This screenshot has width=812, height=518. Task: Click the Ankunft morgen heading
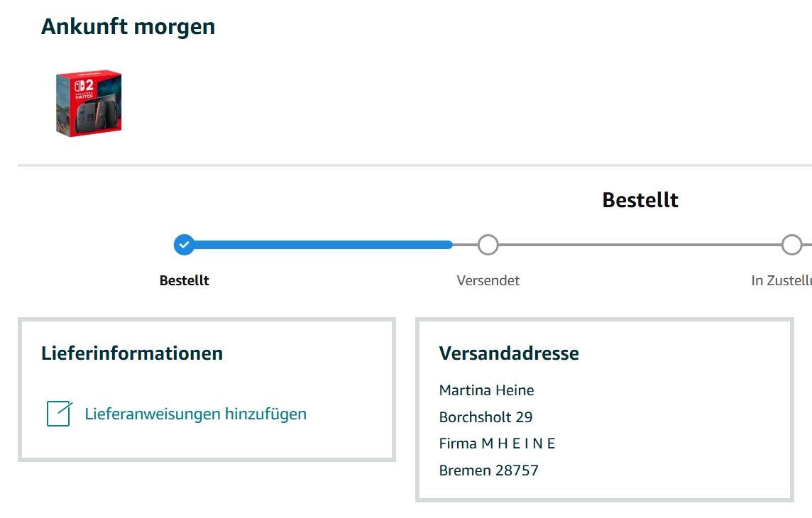128,27
